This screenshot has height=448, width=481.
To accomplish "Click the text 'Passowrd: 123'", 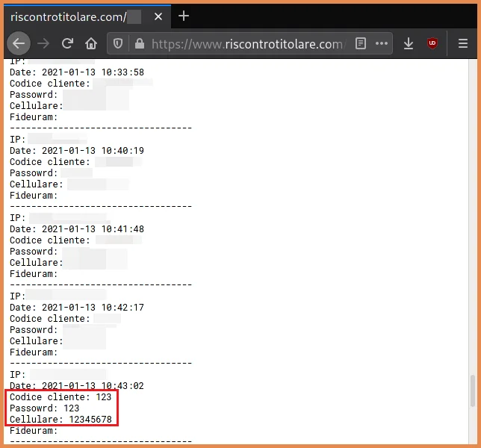I will click(45, 408).
